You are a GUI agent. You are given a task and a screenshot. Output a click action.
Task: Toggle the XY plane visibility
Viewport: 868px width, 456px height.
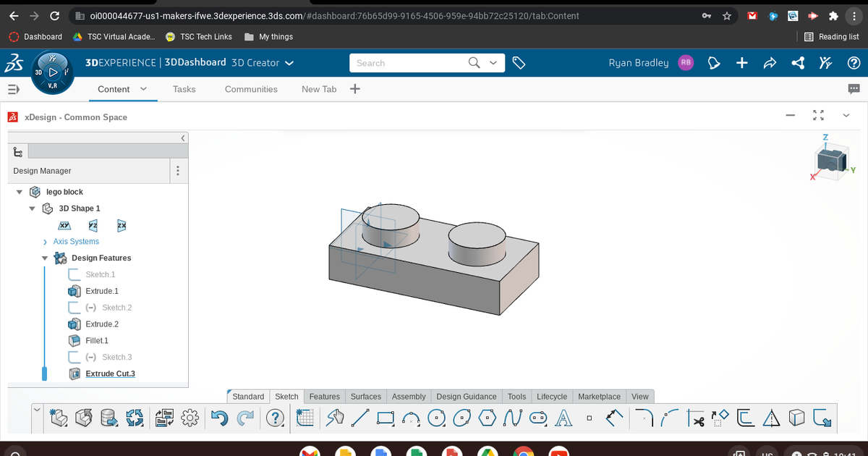tap(64, 225)
